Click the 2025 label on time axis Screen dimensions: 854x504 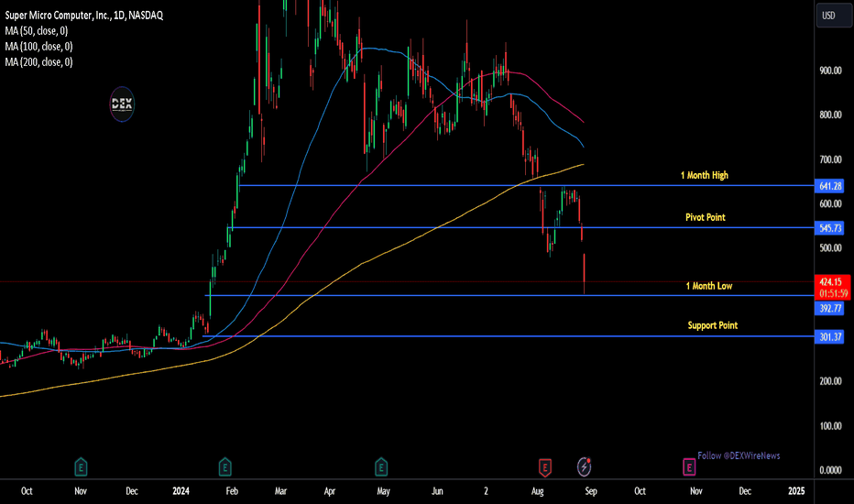click(x=796, y=491)
